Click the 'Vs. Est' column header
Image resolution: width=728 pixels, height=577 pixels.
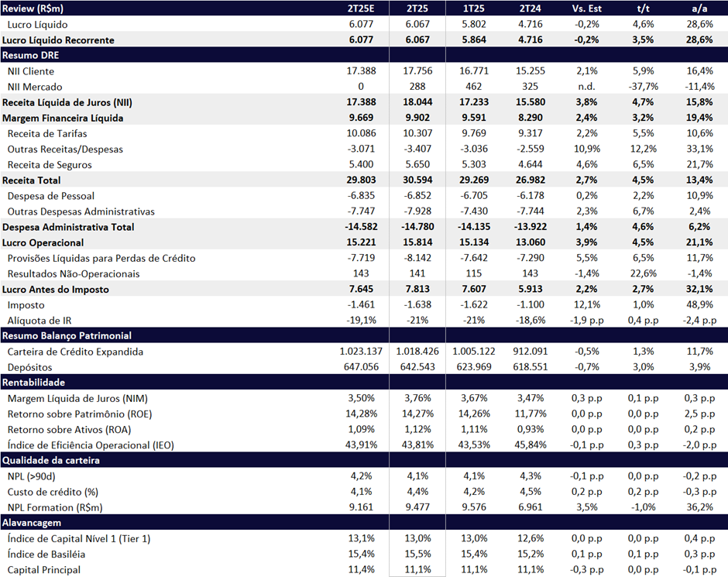(586, 9)
